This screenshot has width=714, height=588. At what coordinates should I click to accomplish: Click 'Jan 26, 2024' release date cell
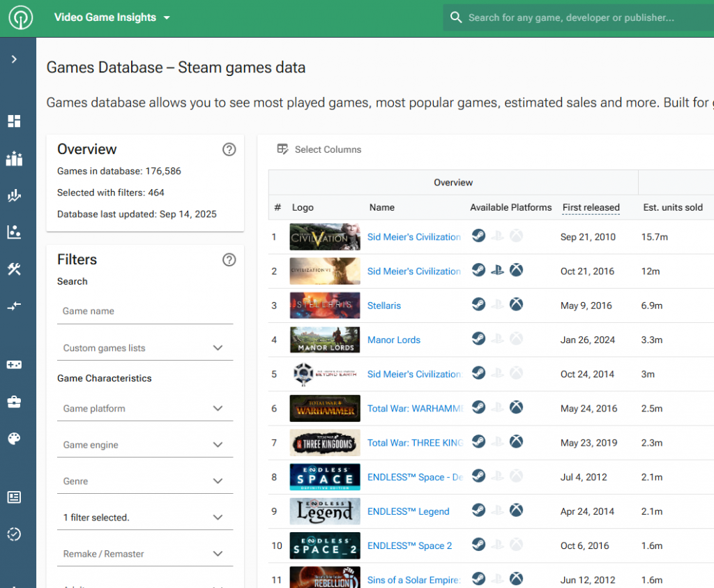click(x=587, y=340)
